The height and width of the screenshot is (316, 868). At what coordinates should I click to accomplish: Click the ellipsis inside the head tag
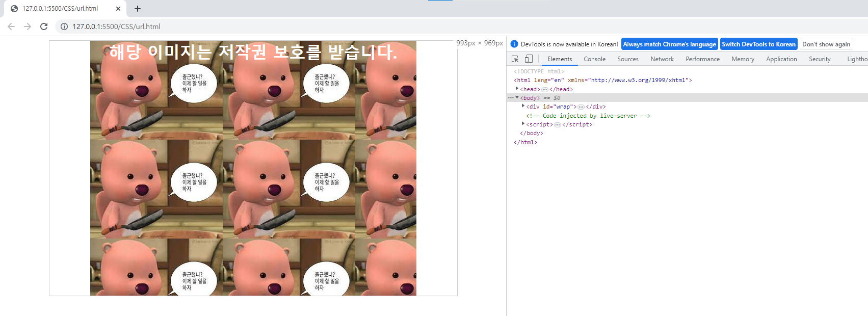coord(545,90)
